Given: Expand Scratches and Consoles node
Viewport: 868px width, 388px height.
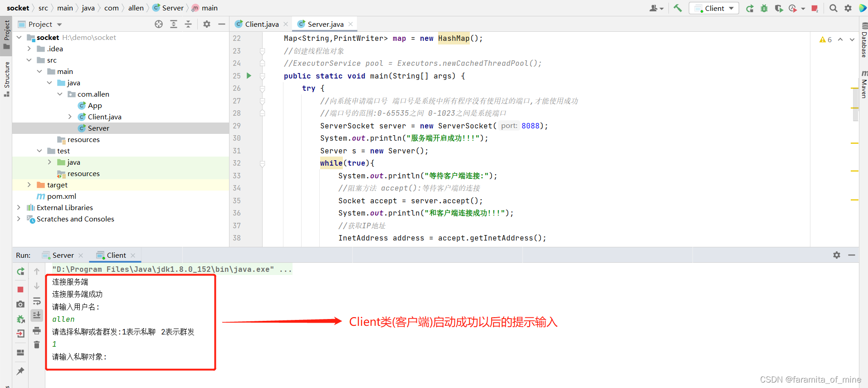Looking at the screenshot, I should (x=19, y=219).
